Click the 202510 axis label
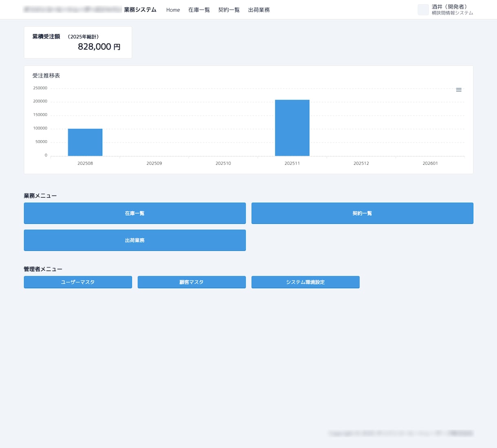Screen dimensions: 497x448 point(223,163)
